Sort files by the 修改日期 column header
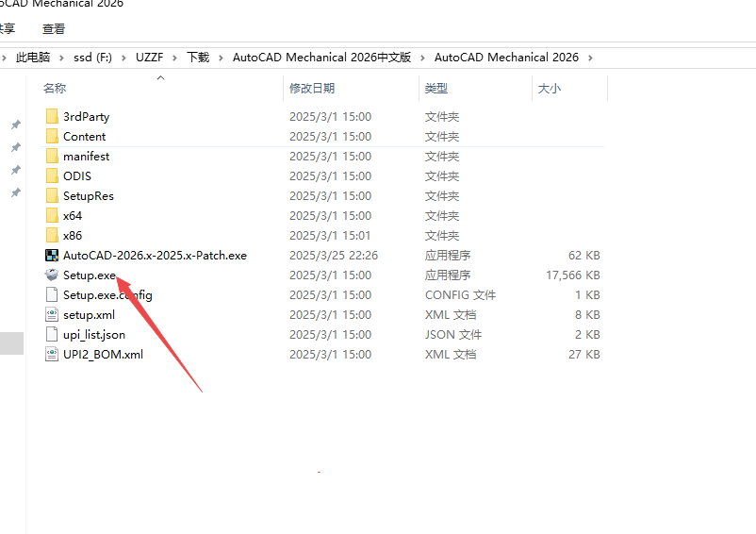This screenshot has height=534, width=756. pos(312,89)
